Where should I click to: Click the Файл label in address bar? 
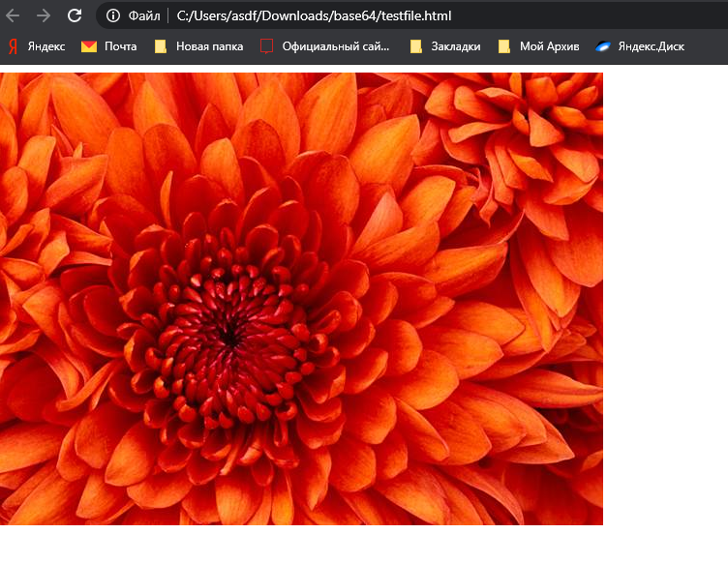point(144,16)
